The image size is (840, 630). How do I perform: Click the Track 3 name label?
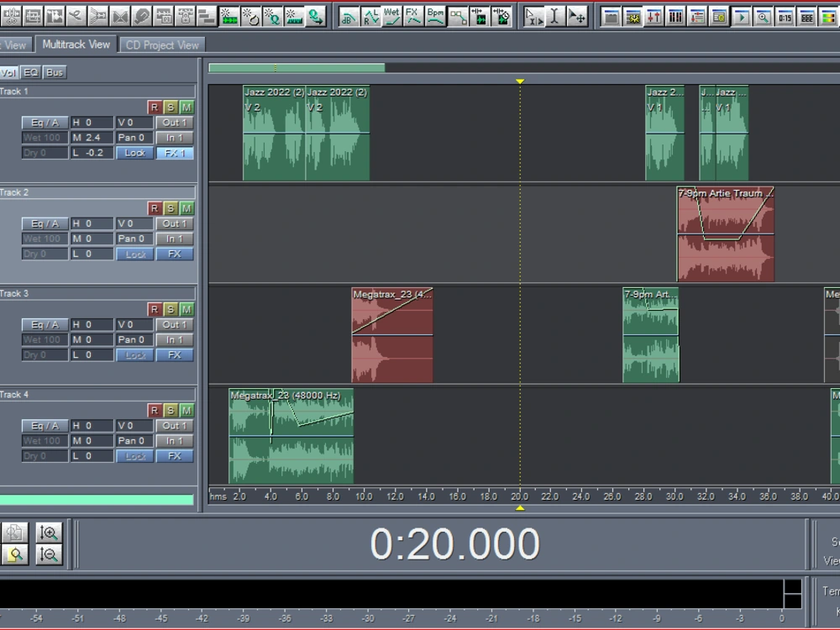pos(14,293)
